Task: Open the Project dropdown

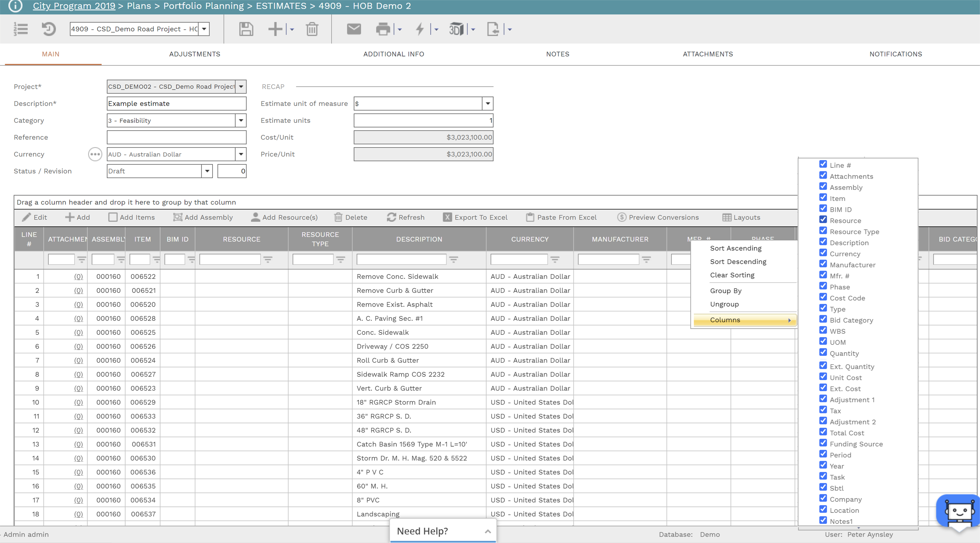Action: pos(241,86)
